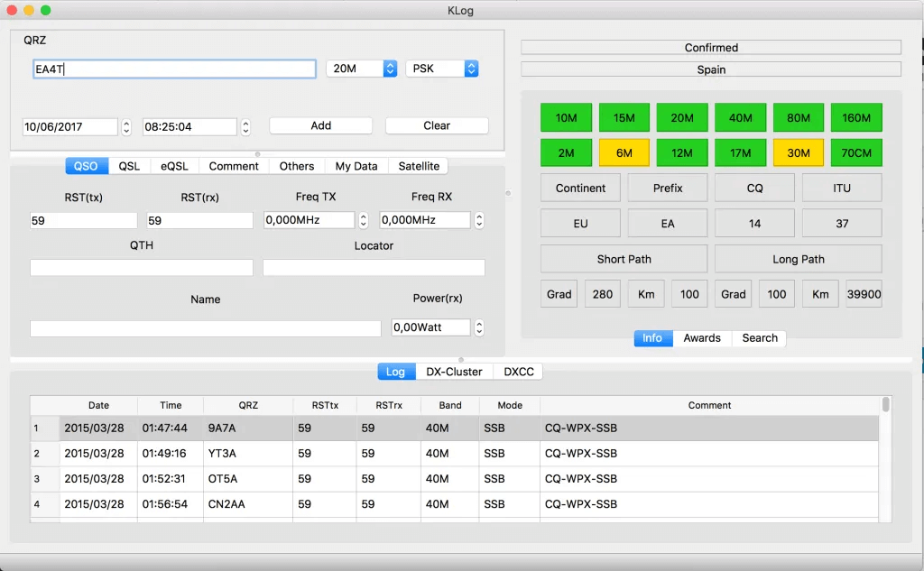
Task: Click the EA prefix value box
Action: point(668,224)
